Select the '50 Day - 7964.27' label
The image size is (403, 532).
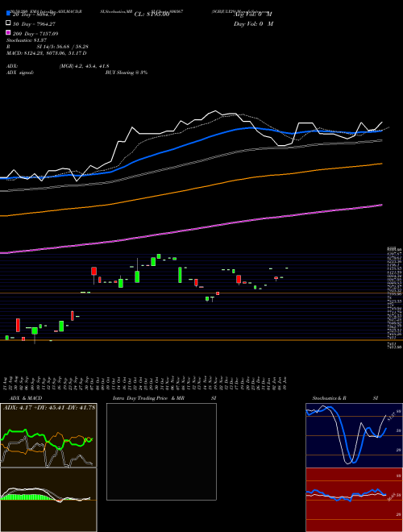(34, 24)
